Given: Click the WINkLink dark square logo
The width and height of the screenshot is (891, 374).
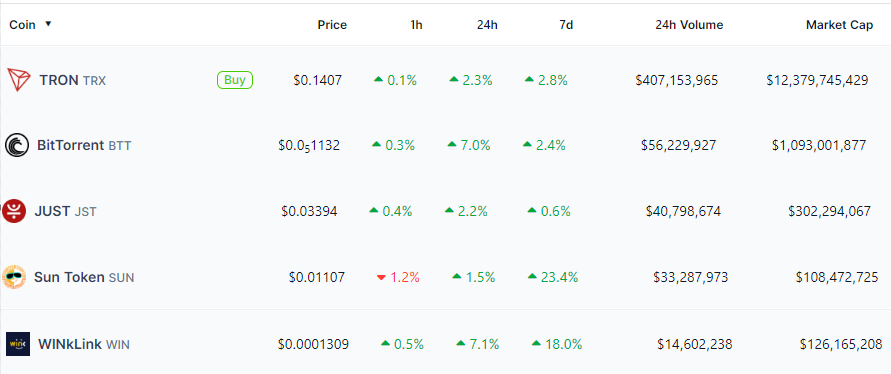Looking at the screenshot, I should 18,344.
